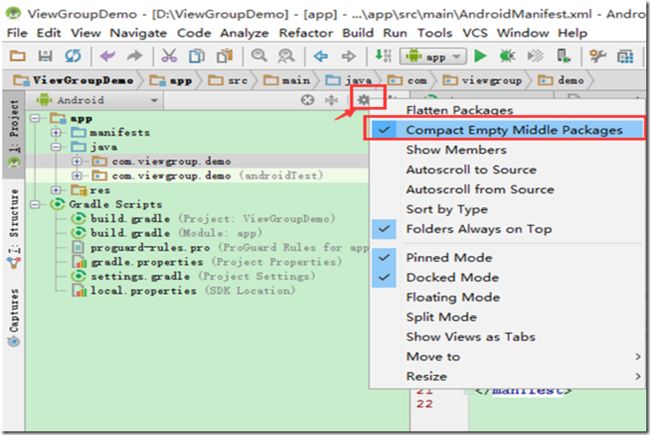Image resolution: width=650 pixels, height=435 pixels.
Task: Click the Paste clipboard icon
Action: coord(224,56)
